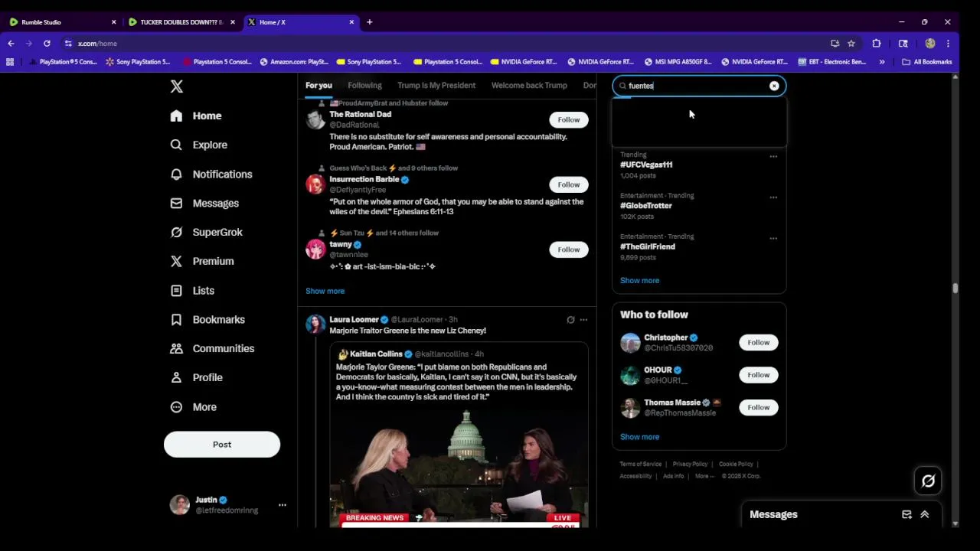This screenshot has width=980, height=551.
Task: Open options for #GlobeTrotter trend
Action: pos(773,197)
